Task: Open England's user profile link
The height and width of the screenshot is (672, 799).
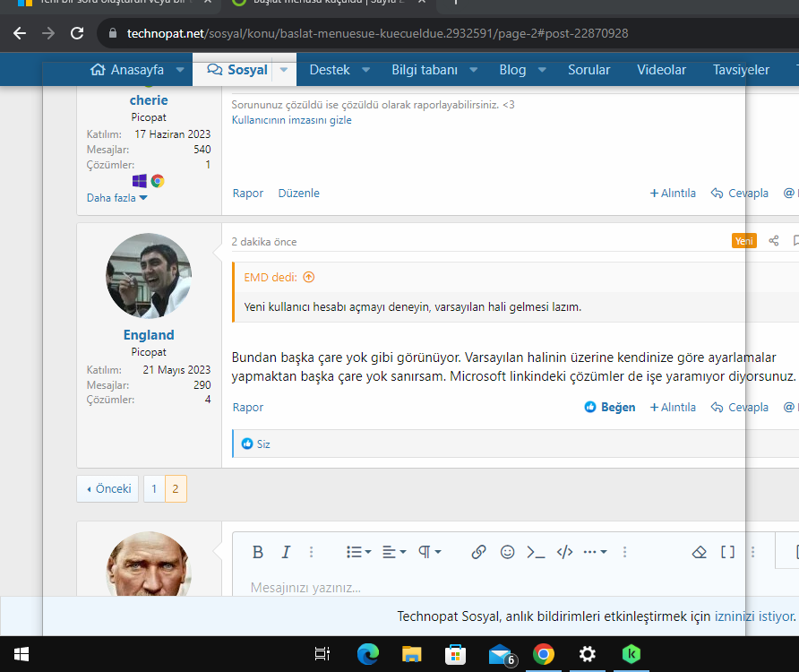Action: pos(149,335)
